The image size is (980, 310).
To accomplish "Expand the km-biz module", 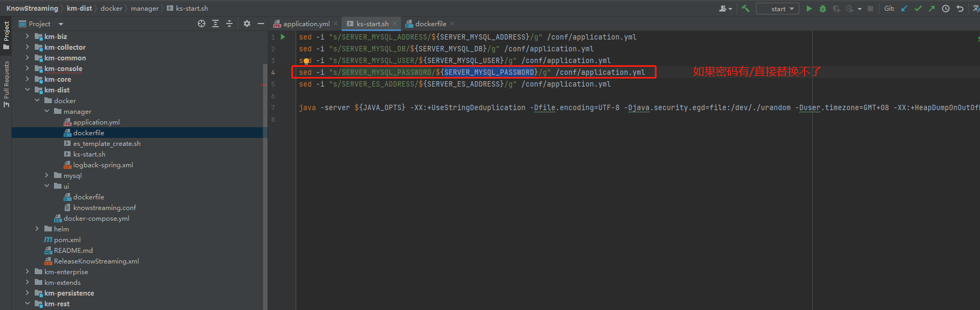I will coord(27,36).
